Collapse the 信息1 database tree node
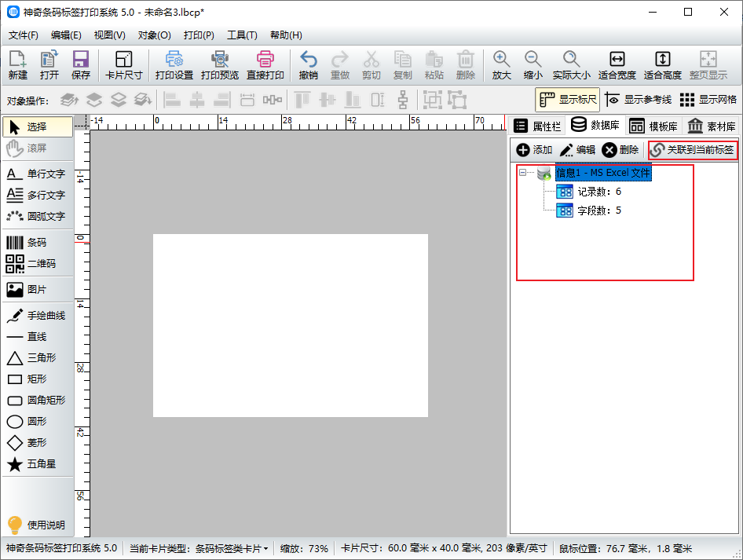Image resolution: width=743 pixels, height=560 pixels. pyautogui.click(x=522, y=173)
